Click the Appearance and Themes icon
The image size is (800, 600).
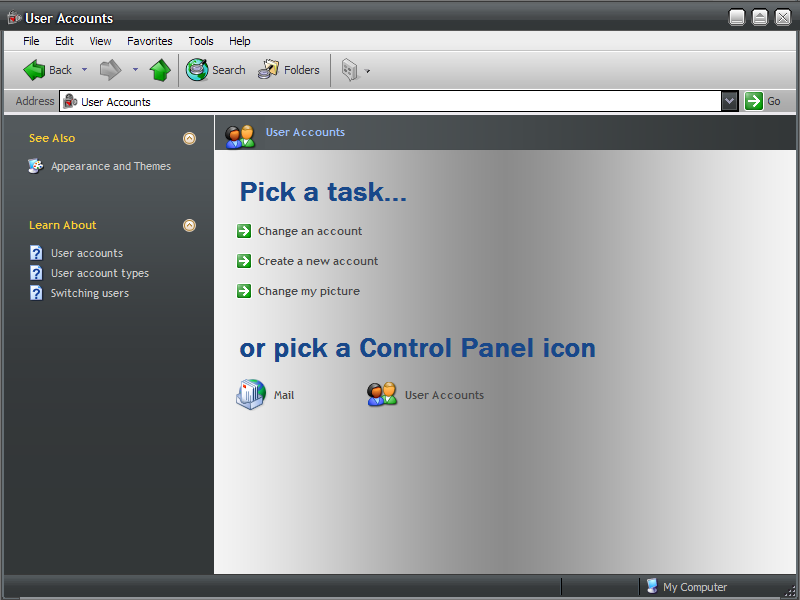coord(36,166)
